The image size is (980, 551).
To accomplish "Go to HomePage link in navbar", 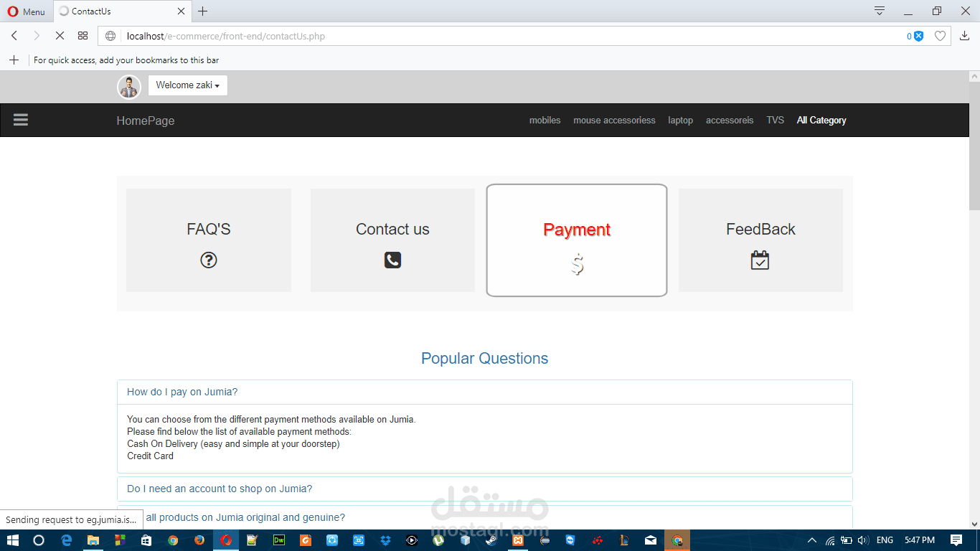I will point(146,121).
